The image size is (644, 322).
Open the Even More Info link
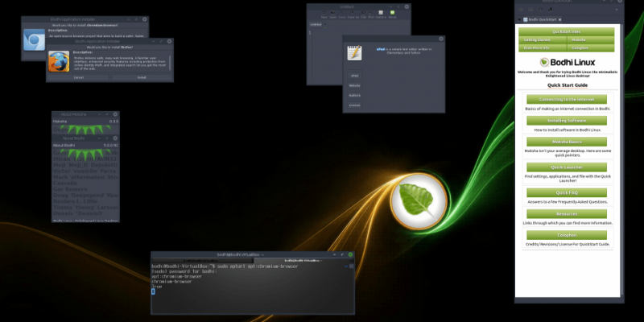(x=543, y=47)
